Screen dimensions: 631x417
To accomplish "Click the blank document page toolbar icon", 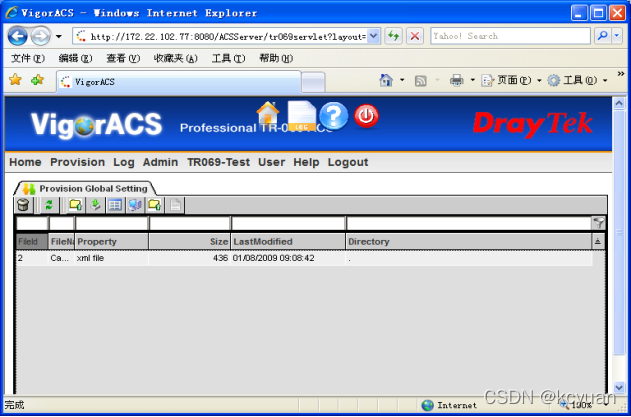I will click(175, 205).
